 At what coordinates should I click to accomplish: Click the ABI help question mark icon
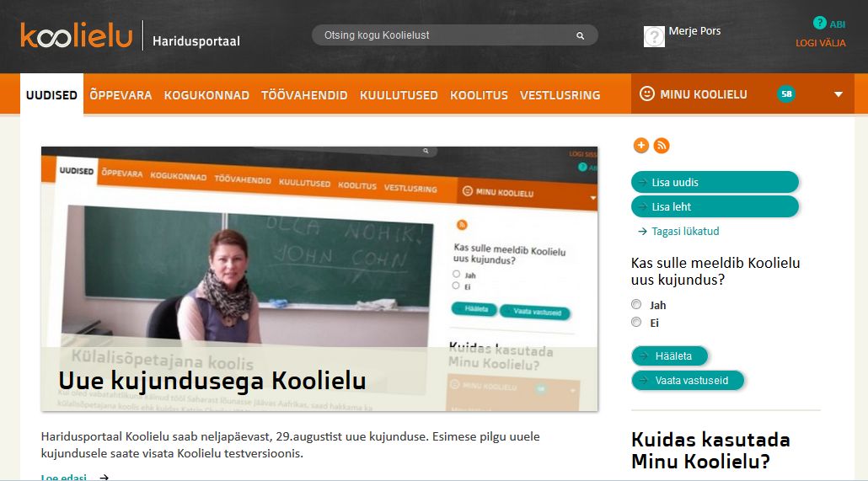819,23
